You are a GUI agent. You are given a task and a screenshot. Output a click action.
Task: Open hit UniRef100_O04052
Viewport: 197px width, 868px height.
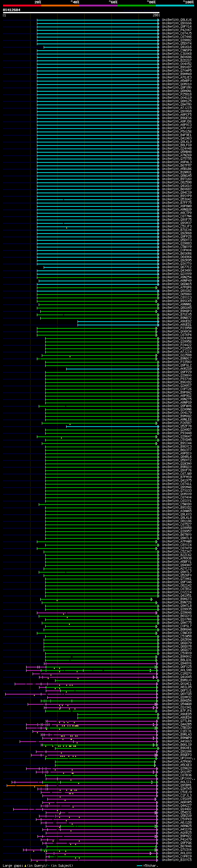point(177,64)
